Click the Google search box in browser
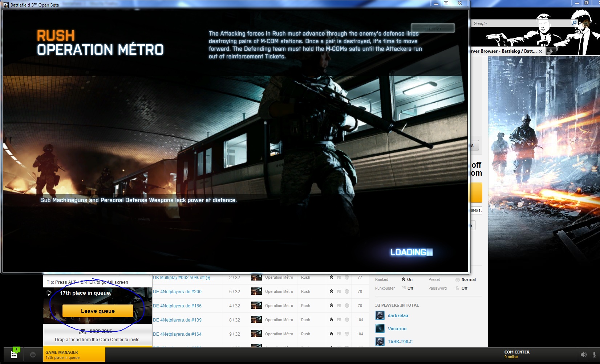This screenshot has height=364, width=600. (521, 24)
